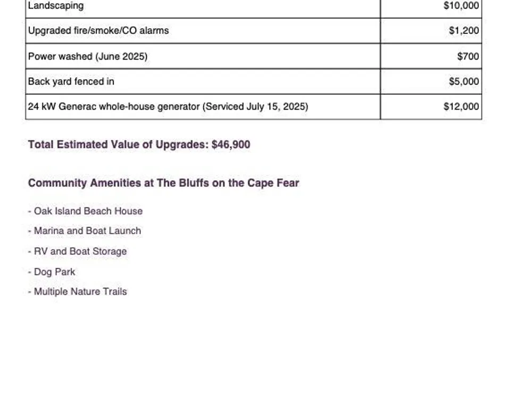This screenshot has height=399, width=532.
Task: Select the $46,900 total figure
Action: coord(231,145)
